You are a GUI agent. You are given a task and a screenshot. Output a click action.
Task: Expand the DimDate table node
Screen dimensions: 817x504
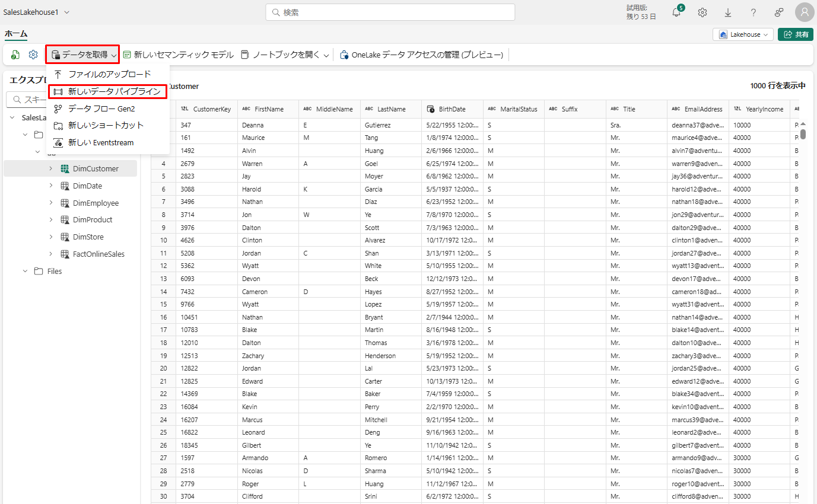(51, 186)
